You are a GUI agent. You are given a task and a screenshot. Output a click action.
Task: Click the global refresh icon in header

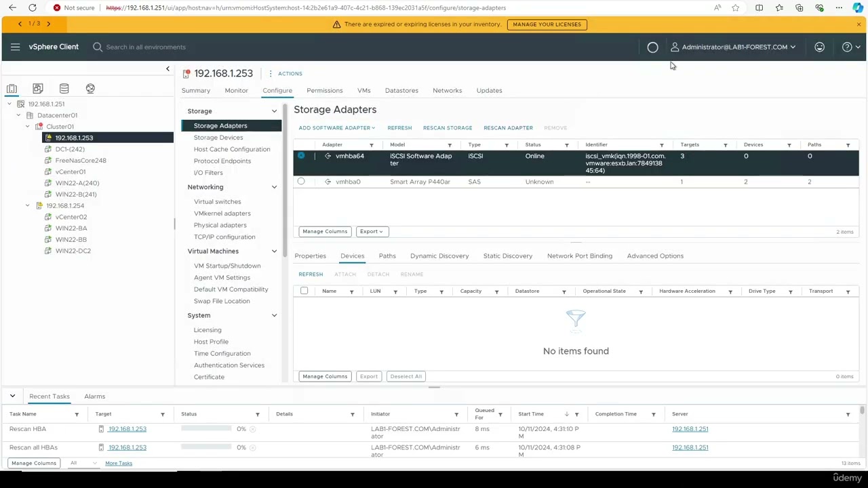[x=652, y=47]
